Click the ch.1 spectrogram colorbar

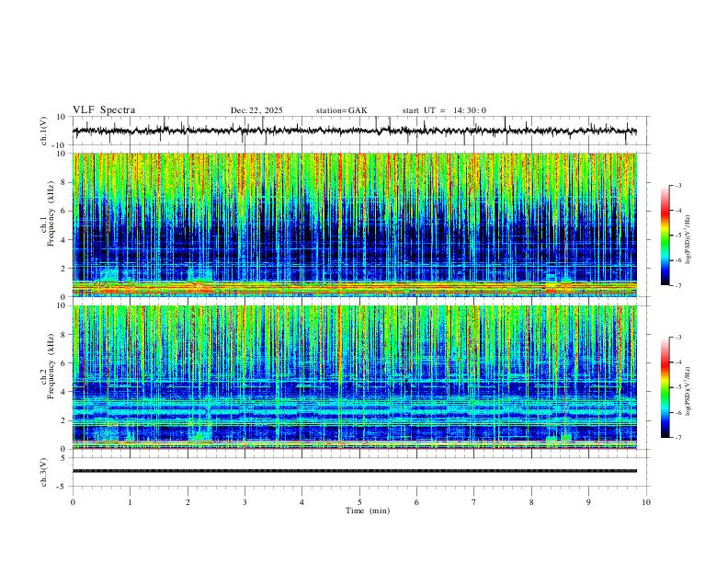click(665, 236)
